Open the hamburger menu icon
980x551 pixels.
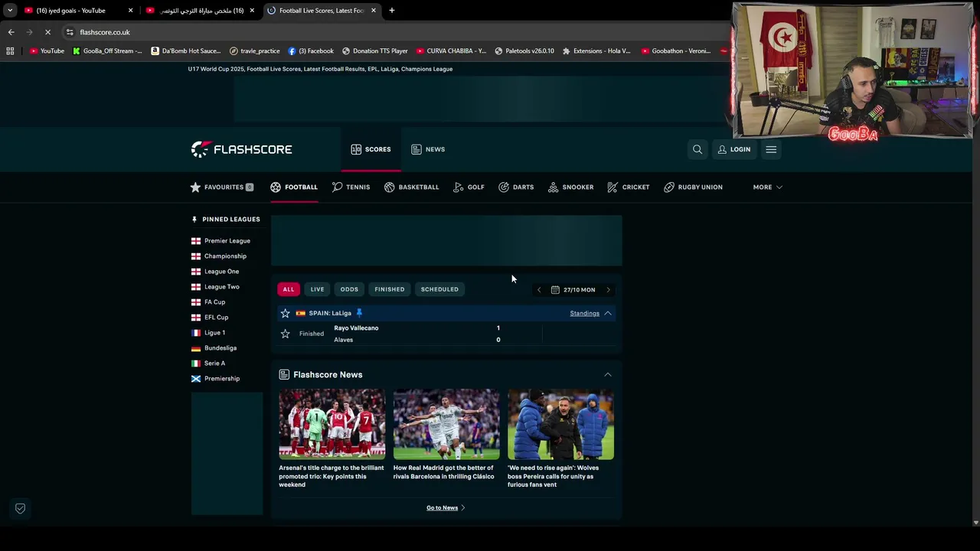tap(771, 149)
